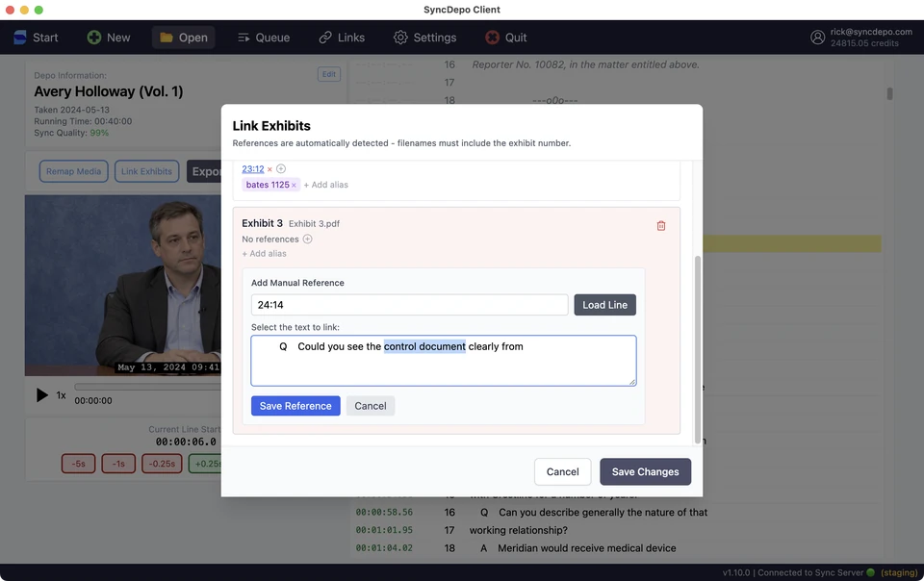Click the 1x playback speed control
The width and height of the screenshot is (924, 581).
(x=61, y=395)
